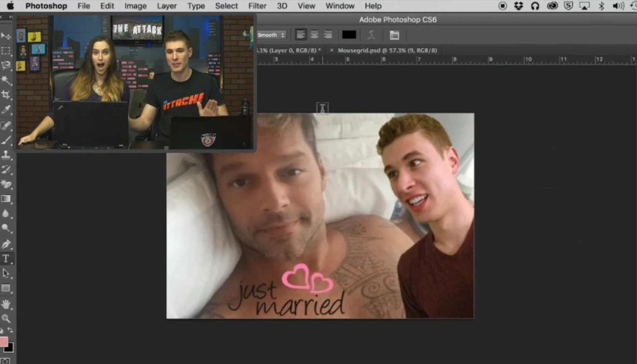Image resolution: width=637 pixels, height=364 pixels.
Task: Switch to the Mousegrid.psd document tab
Action: [387, 50]
